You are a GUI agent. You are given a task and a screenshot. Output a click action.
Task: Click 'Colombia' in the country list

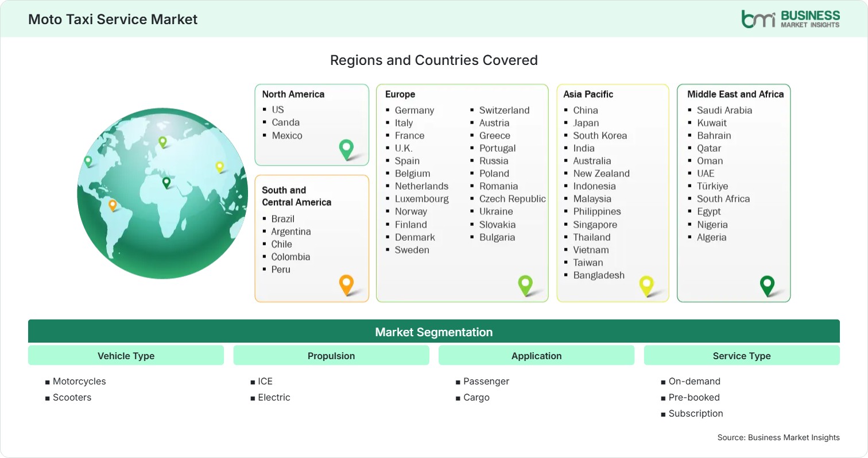tap(290, 256)
